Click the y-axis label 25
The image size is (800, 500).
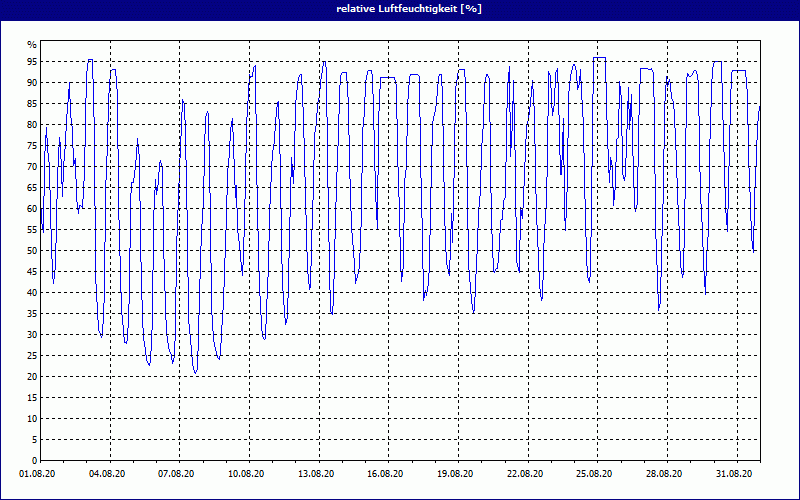tap(32, 356)
